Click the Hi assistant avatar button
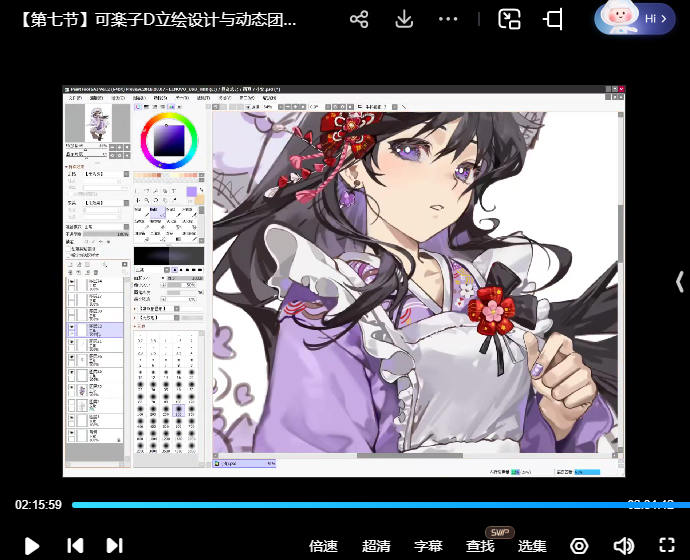This screenshot has width=690, height=560. pos(635,19)
